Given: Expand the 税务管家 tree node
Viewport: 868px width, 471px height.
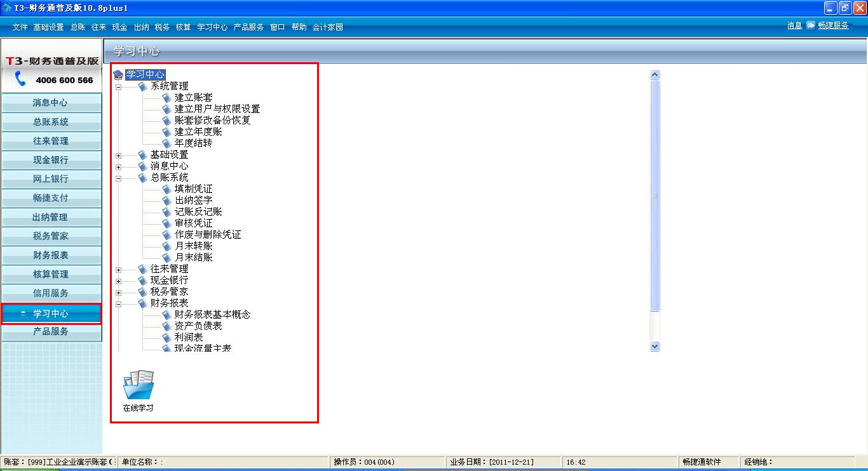Looking at the screenshot, I should pos(118,293).
